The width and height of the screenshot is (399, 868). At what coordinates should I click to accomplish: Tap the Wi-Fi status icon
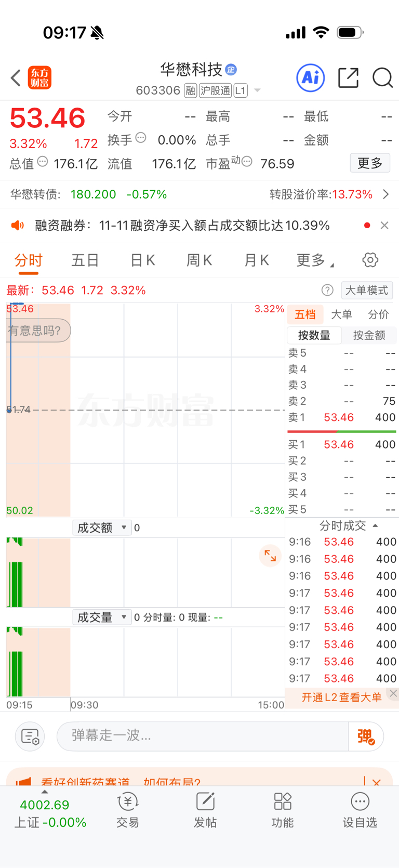click(x=322, y=33)
